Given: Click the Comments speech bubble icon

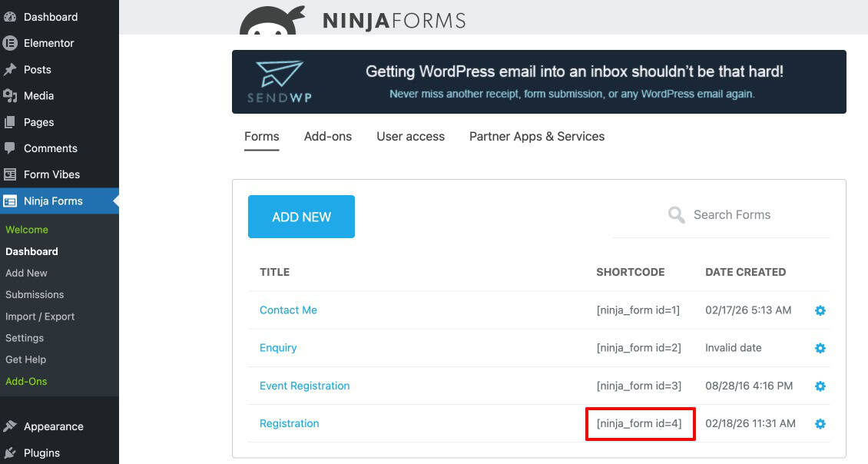Looking at the screenshot, I should pos(9,147).
